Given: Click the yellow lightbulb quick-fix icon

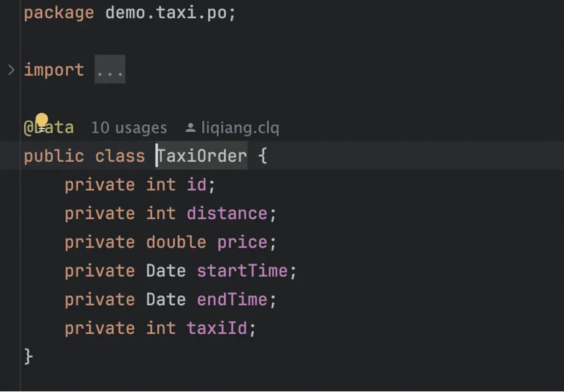Looking at the screenshot, I should [41, 121].
